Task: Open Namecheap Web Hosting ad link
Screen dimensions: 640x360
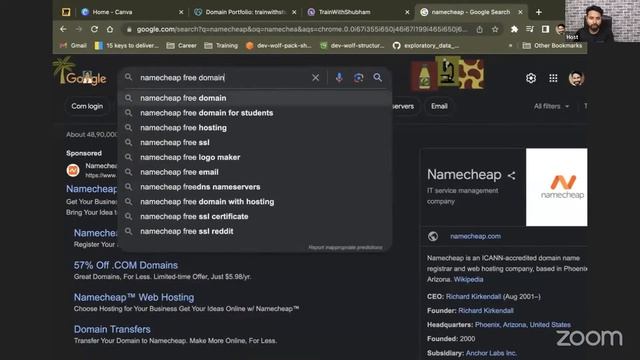Action: [x=134, y=297]
